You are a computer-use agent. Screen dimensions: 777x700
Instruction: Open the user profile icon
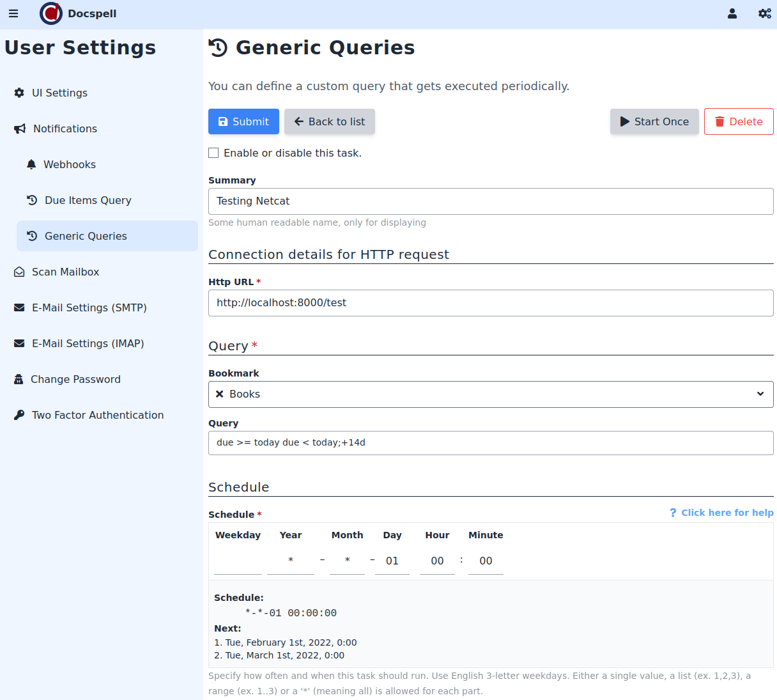pyautogui.click(x=732, y=13)
